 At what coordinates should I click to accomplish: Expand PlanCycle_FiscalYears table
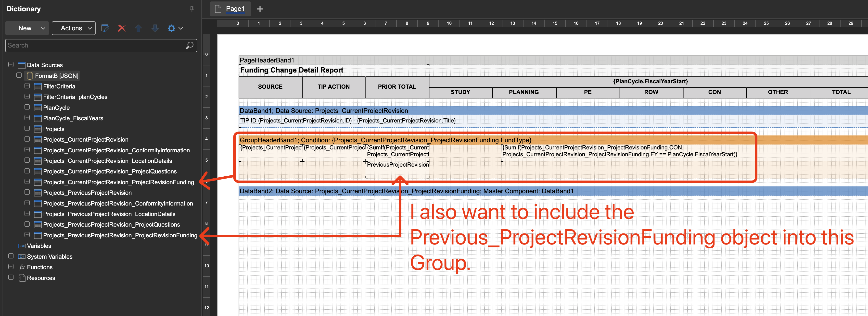tap(27, 118)
